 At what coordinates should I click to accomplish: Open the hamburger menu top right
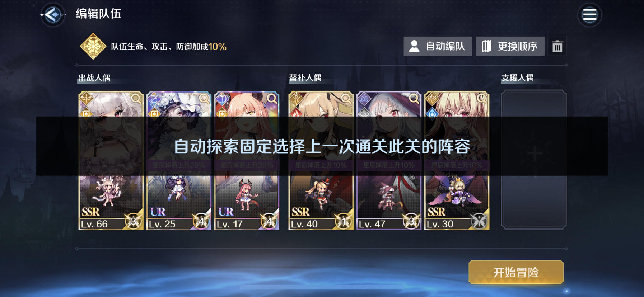point(589,15)
